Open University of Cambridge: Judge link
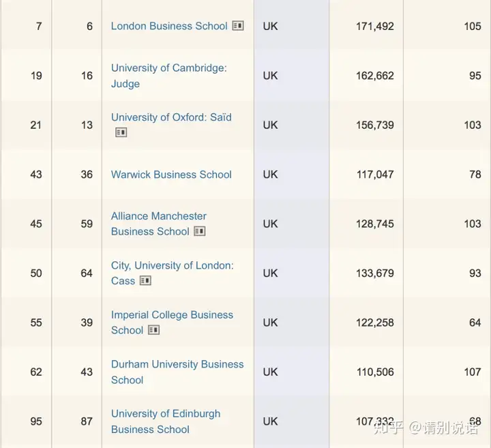 click(168, 76)
